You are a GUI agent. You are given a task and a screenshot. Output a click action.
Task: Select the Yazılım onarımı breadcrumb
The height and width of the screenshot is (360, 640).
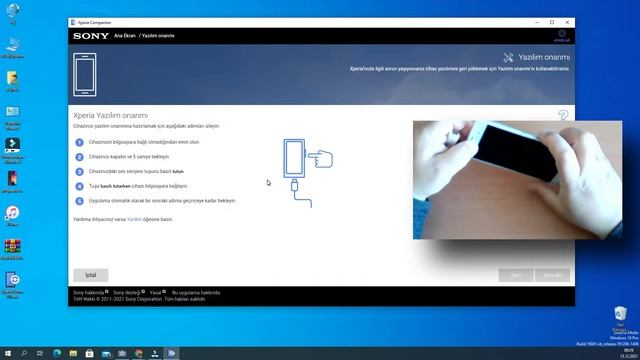(x=158, y=36)
